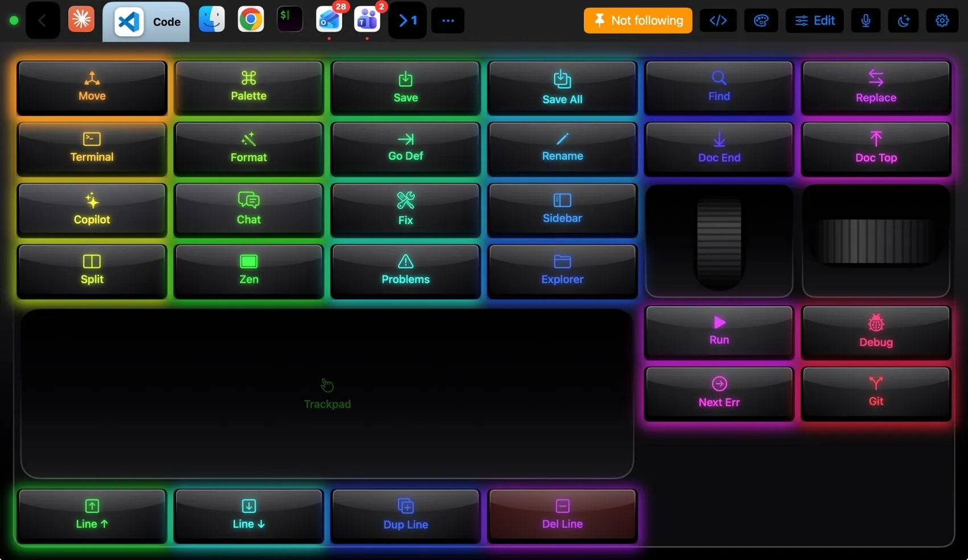
Task: Open Find with the magnifier button
Action: (x=719, y=88)
